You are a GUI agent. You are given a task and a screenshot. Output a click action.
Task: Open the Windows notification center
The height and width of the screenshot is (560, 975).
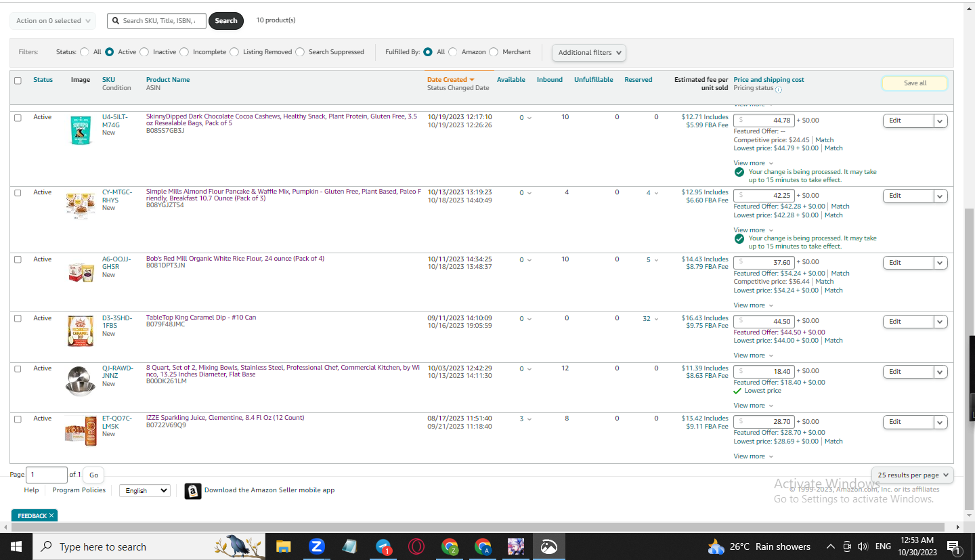pos(953,546)
